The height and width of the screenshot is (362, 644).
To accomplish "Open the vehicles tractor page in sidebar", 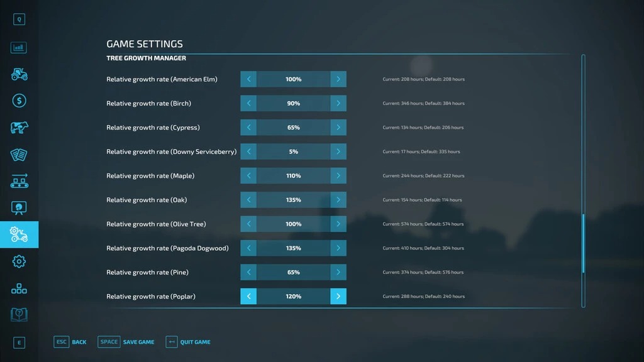I will [19, 74].
